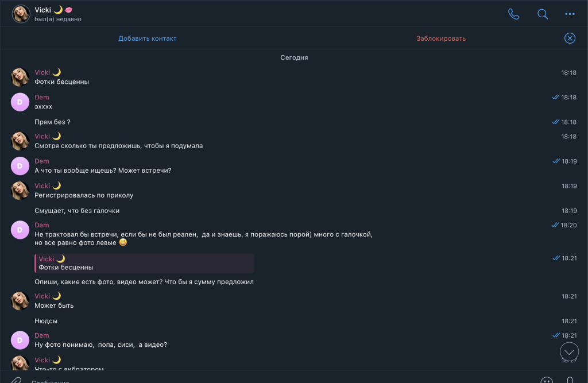Click the "был(а) недавно" status text
Screen dimensions: 588x383
point(58,20)
